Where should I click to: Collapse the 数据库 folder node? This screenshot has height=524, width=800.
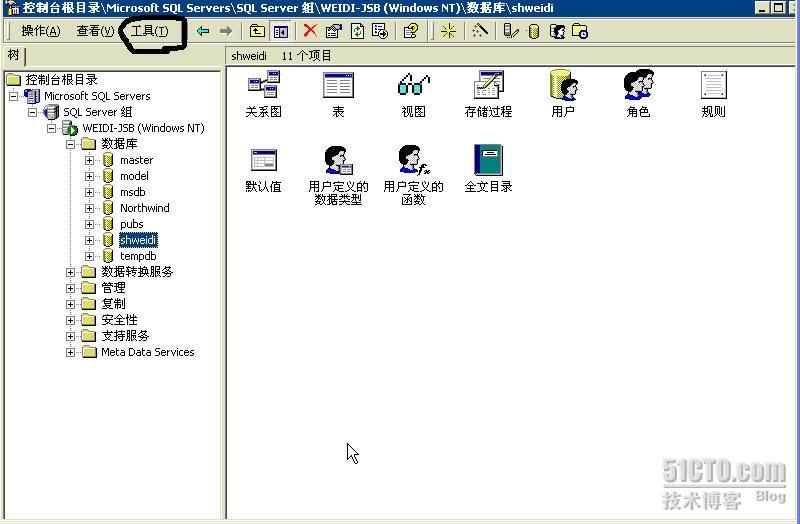[x=70, y=144]
